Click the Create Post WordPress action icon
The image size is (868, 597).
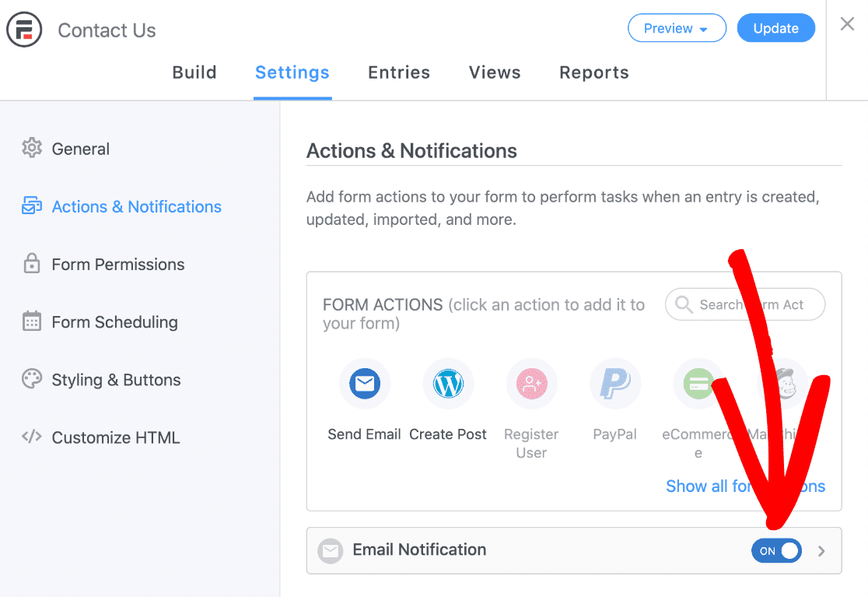[x=448, y=383]
